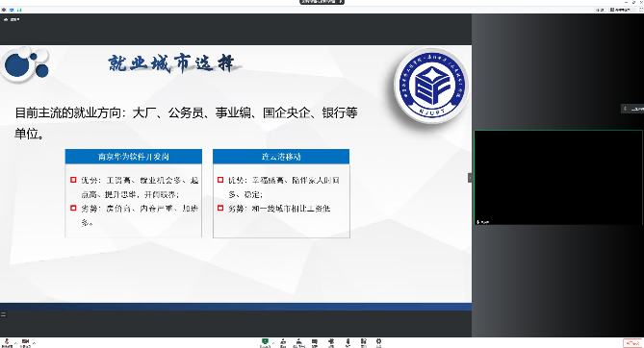Click the green screen share icon
Image resolution: width=644 pixels, height=348 pixels.
coord(265,342)
